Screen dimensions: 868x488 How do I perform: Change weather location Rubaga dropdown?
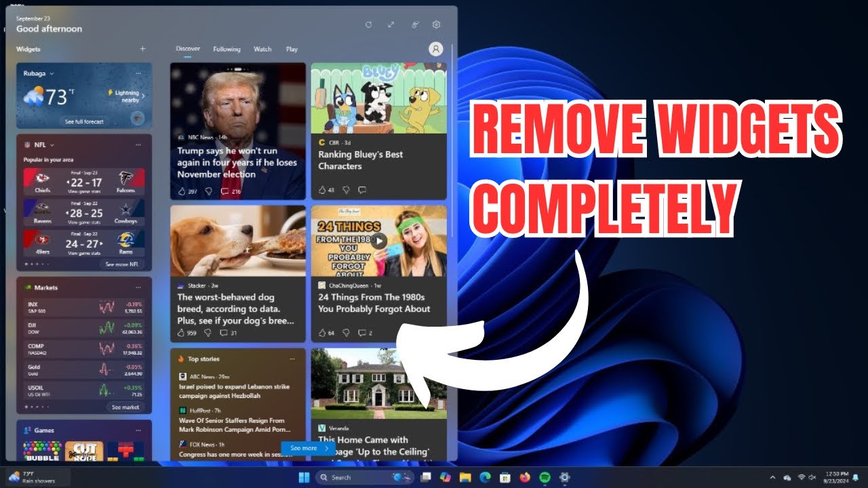(x=39, y=73)
